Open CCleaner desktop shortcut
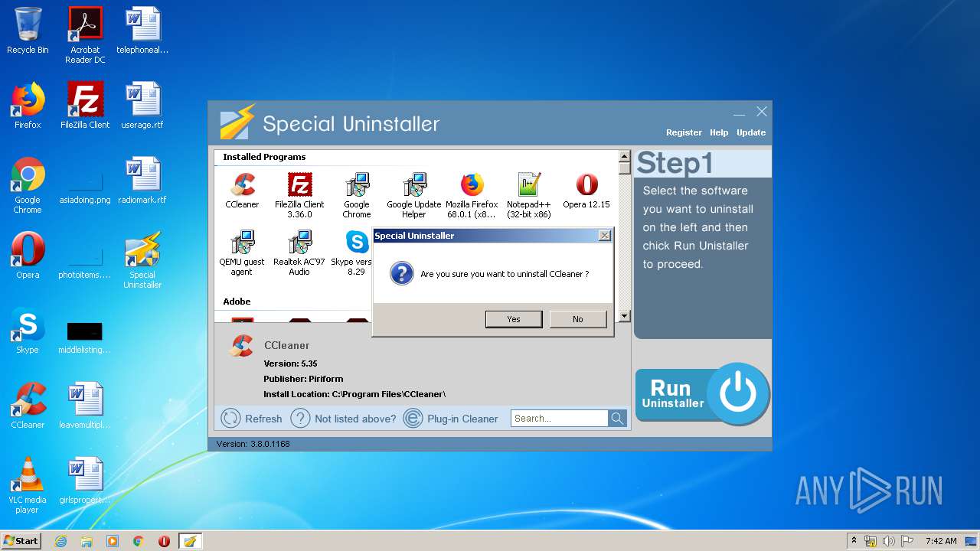The width and height of the screenshot is (980, 551). 28,406
